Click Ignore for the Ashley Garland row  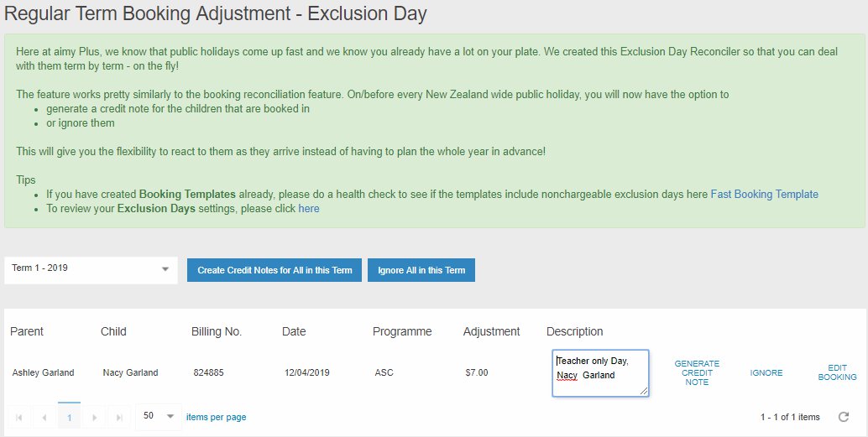766,373
